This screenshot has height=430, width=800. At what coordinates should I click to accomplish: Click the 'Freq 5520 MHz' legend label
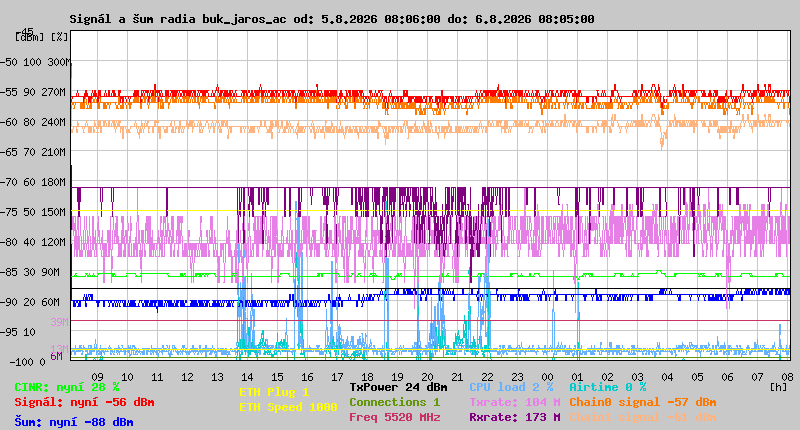click(394, 417)
